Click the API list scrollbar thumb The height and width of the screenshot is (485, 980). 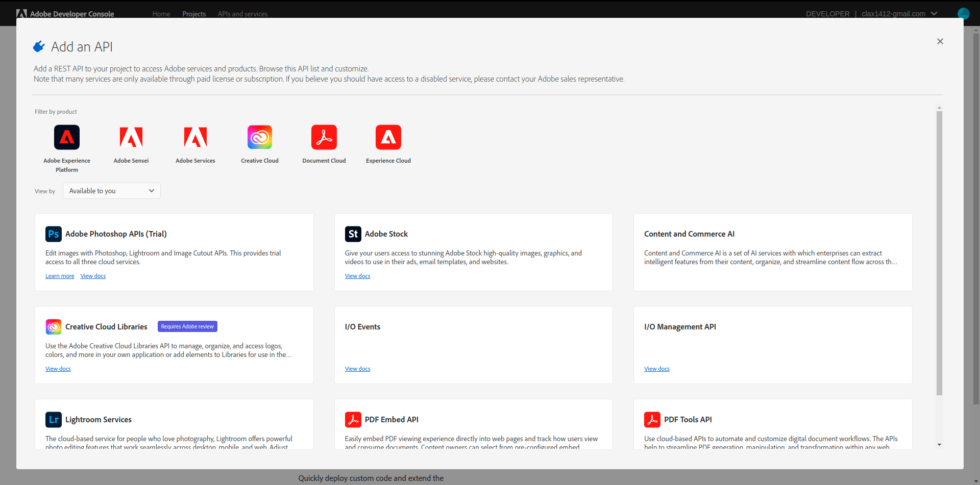pyautogui.click(x=939, y=253)
